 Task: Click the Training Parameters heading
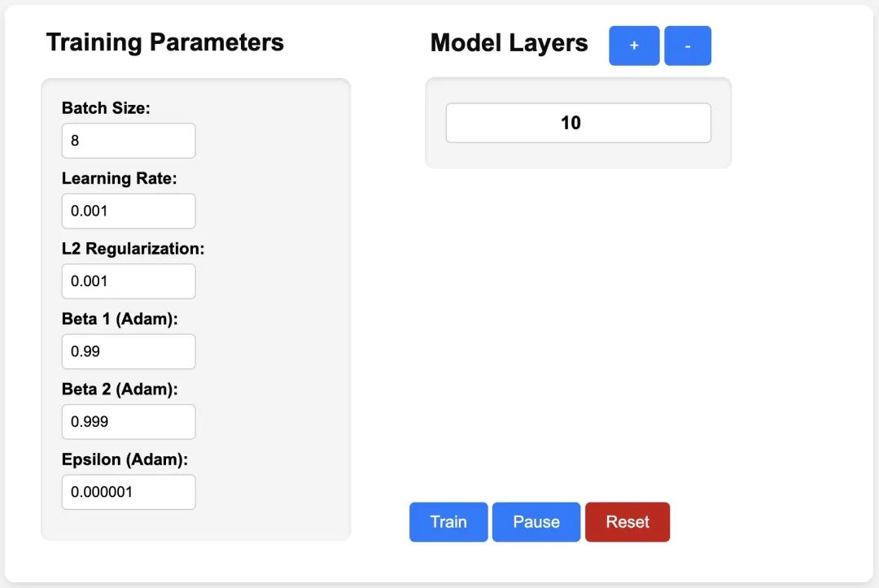coord(165,42)
